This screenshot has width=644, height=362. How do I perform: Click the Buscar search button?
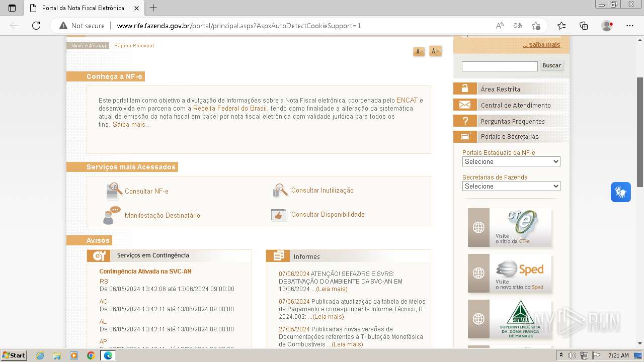point(551,66)
